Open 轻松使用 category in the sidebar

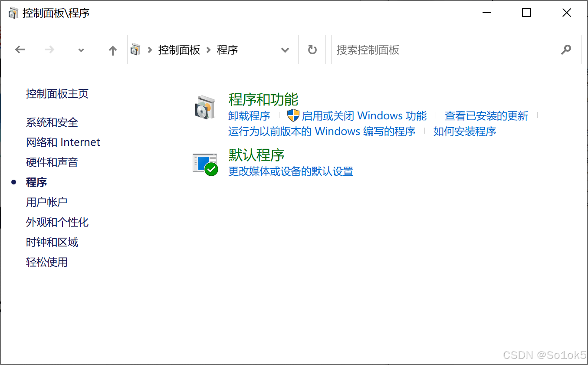[x=47, y=262]
